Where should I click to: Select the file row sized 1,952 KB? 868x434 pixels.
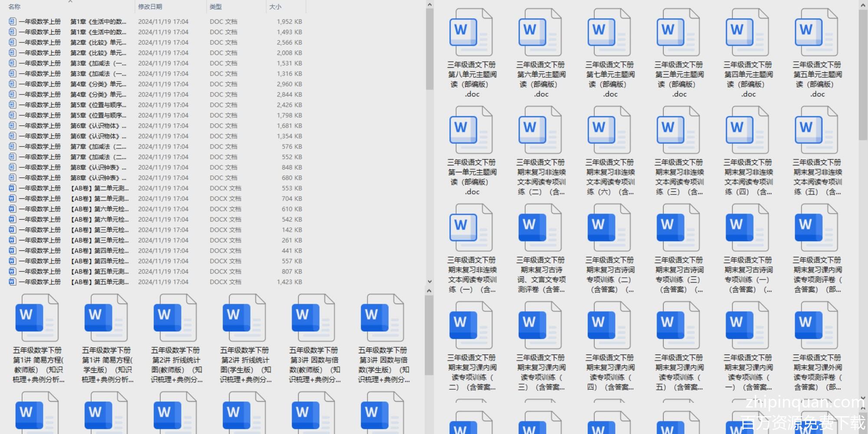(x=99, y=22)
